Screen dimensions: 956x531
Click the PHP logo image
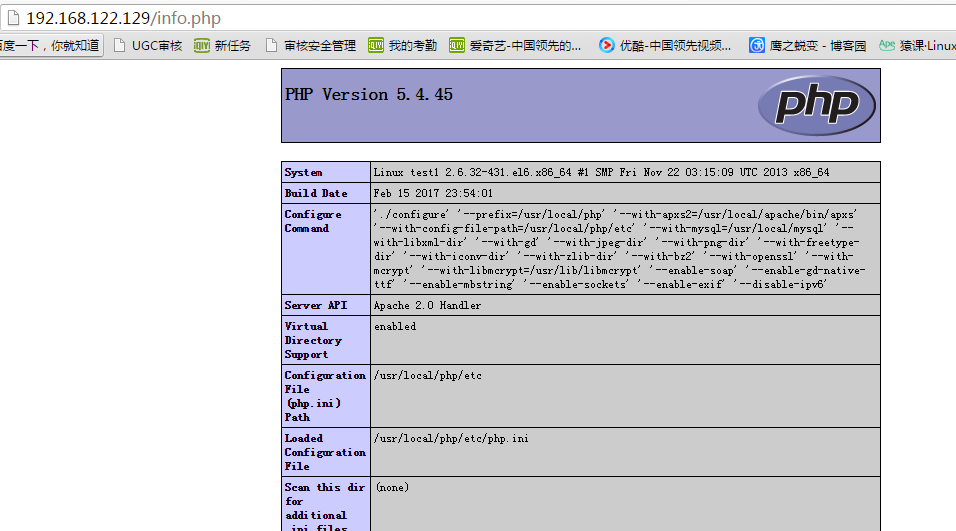pos(816,105)
